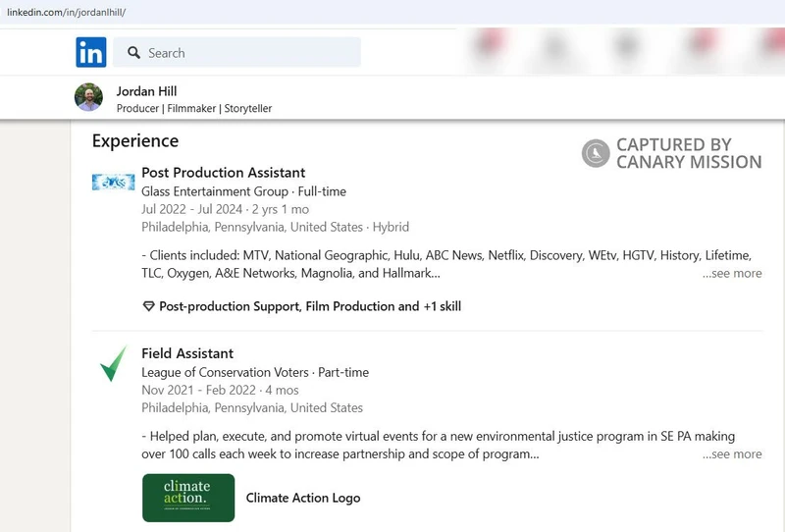Expand Field Assistant description with see more
Screen dimensions: 785x532
click(x=732, y=454)
